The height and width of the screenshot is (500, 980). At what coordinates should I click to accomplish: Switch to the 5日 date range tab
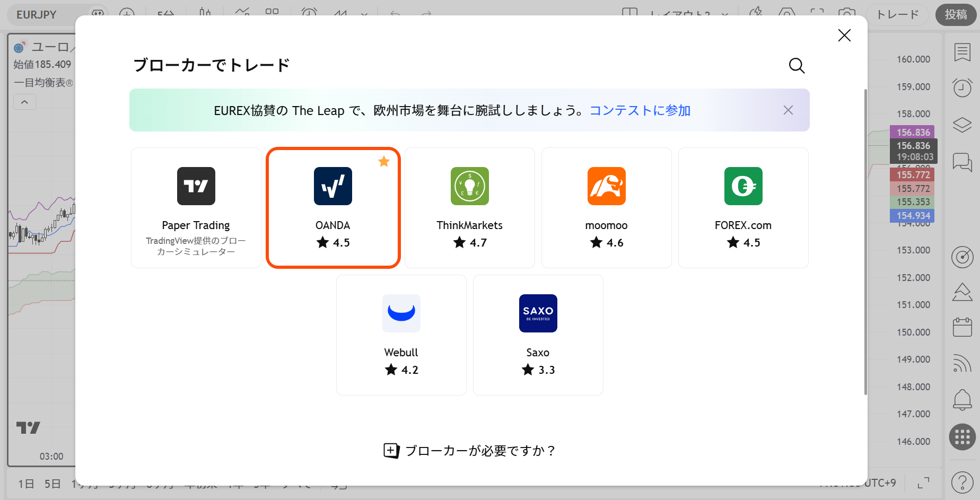52,483
